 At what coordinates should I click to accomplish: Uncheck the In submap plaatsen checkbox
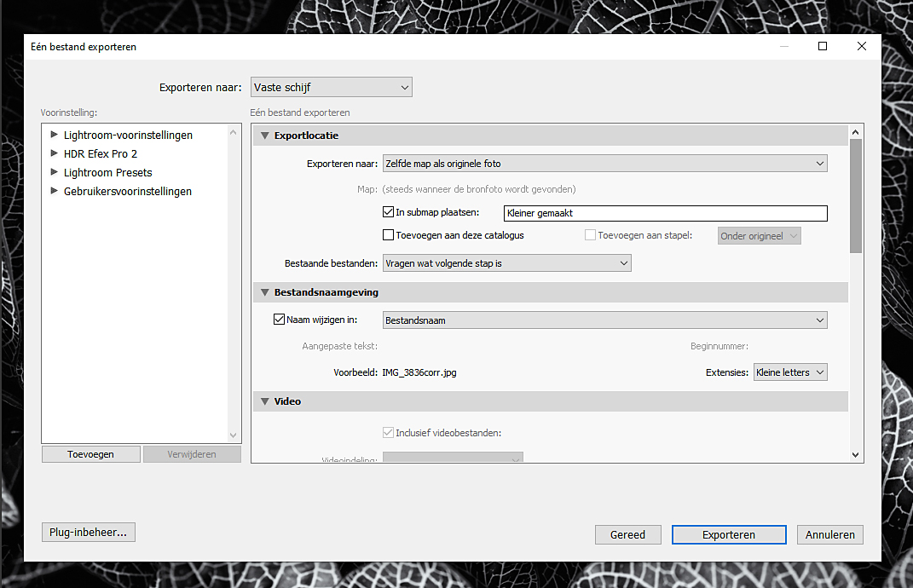pyautogui.click(x=389, y=213)
